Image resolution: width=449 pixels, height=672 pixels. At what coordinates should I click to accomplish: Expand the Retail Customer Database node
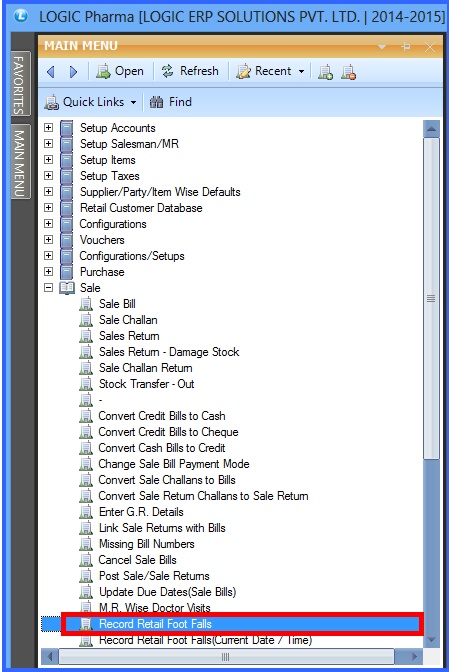(48, 208)
